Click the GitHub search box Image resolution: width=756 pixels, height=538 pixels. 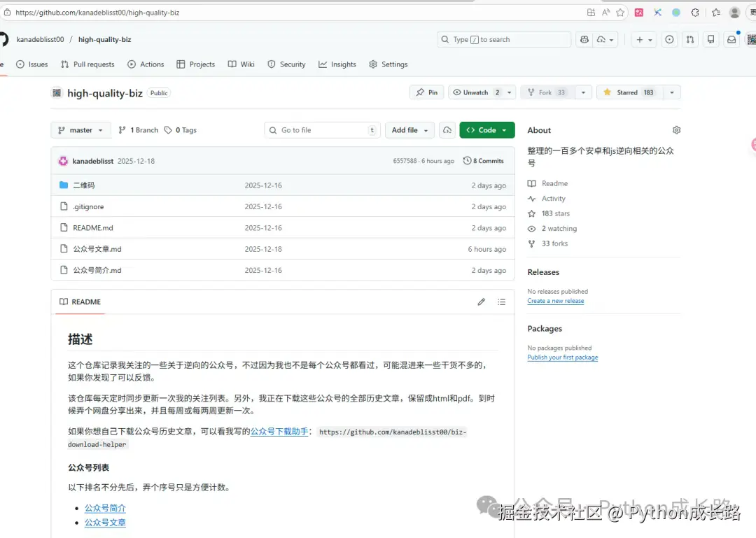coord(504,40)
